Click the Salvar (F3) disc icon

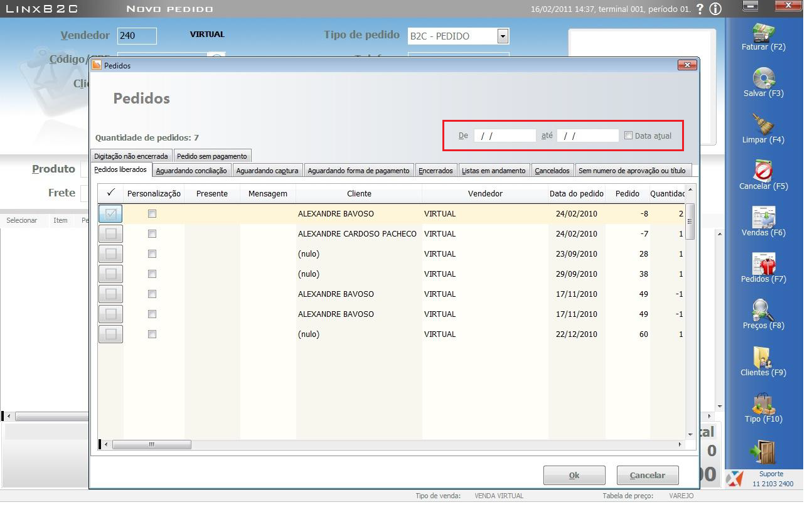point(763,78)
